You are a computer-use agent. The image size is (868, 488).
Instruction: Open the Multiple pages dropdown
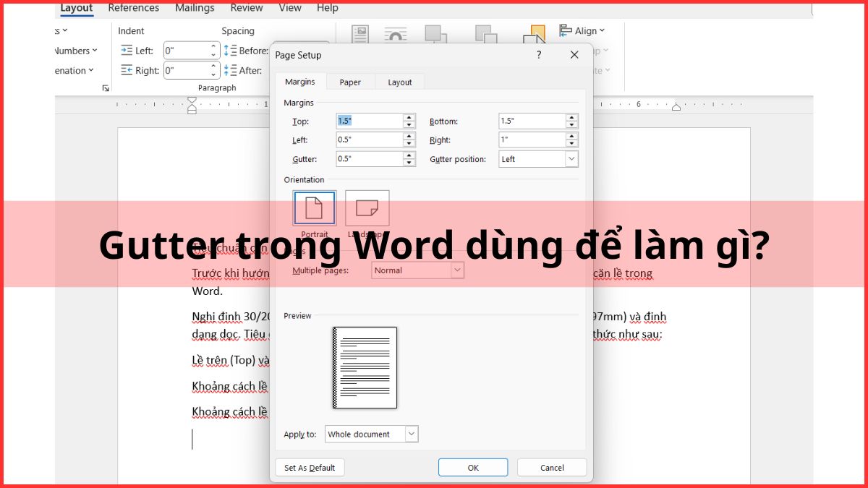point(457,270)
